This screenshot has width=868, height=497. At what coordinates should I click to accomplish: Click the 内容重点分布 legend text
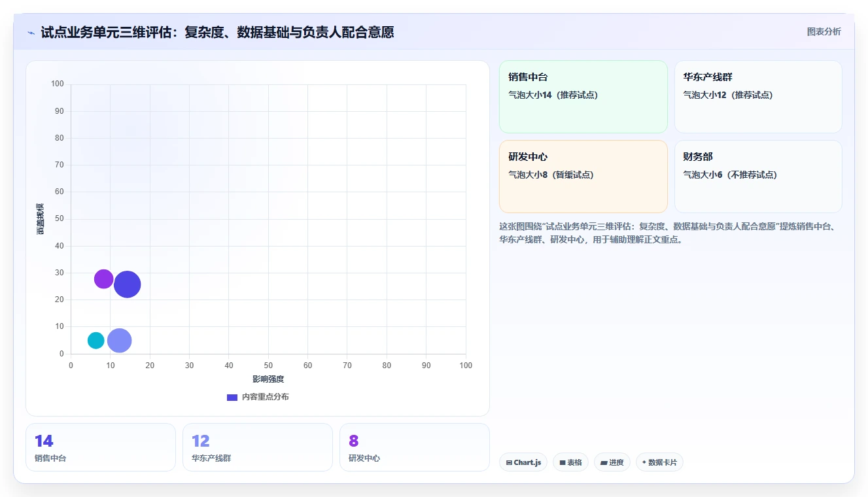pyautogui.click(x=265, y=397)
